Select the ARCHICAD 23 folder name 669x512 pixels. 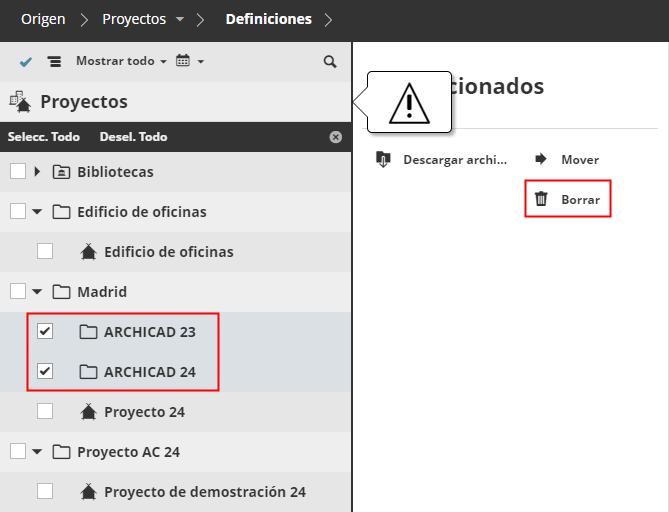150,332
